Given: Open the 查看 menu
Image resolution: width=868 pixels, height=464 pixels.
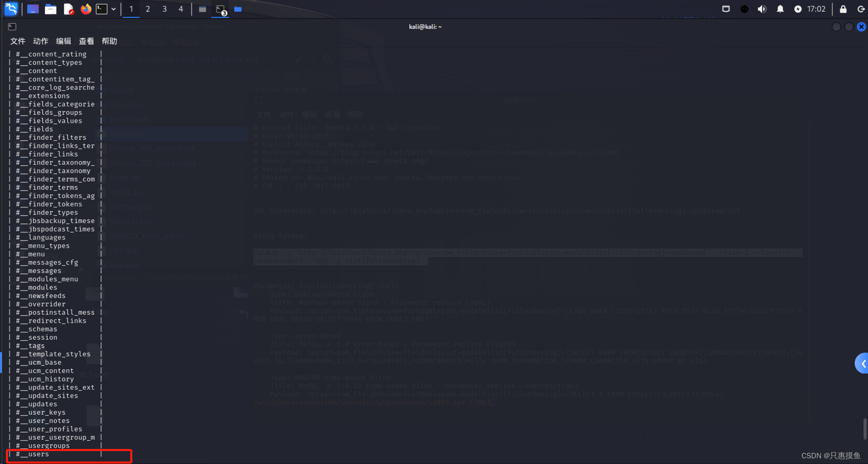Looking at the screenshot, I should 86,41.
